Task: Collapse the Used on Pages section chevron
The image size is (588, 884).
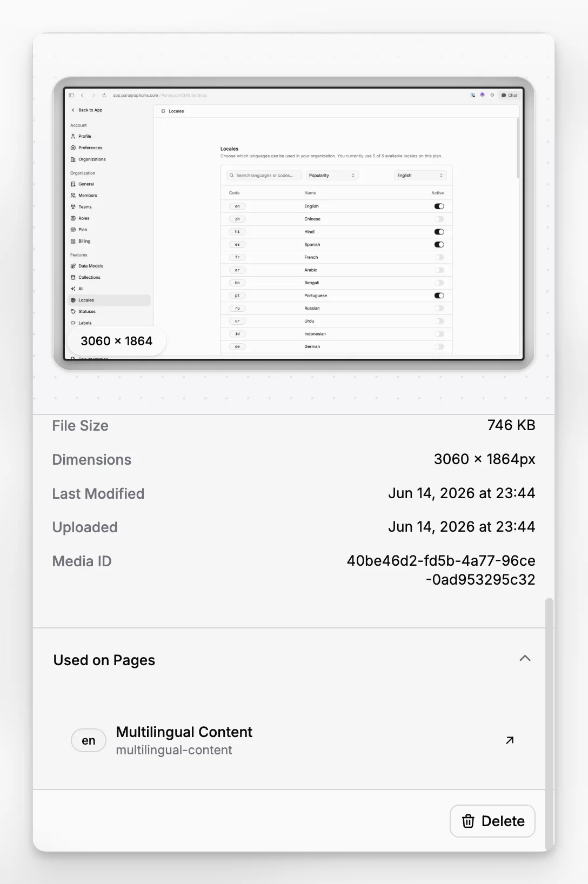Action: point(525,658)
